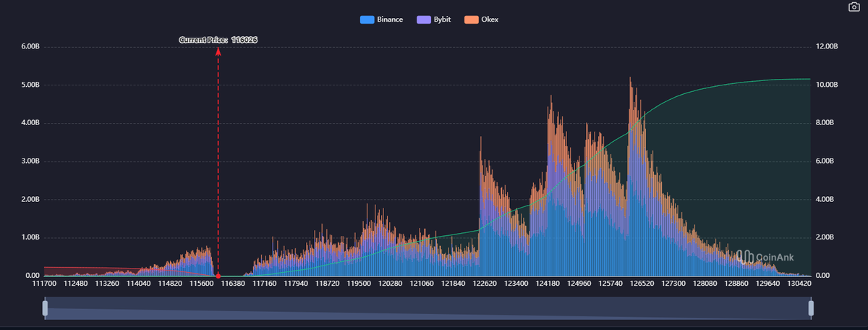The height and width of the screenshot is (330, 868).
Task: Click the 118720 price axis label
Action: (328, 284)
